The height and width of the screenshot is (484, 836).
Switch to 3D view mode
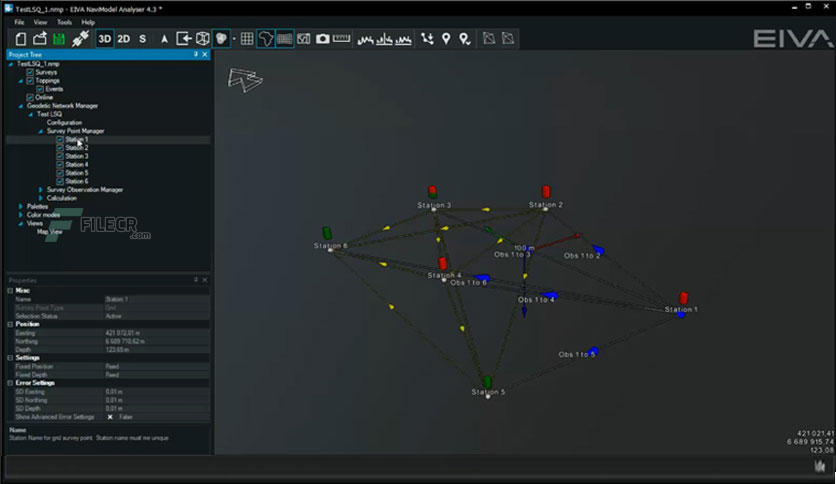[x=104, y=39]
